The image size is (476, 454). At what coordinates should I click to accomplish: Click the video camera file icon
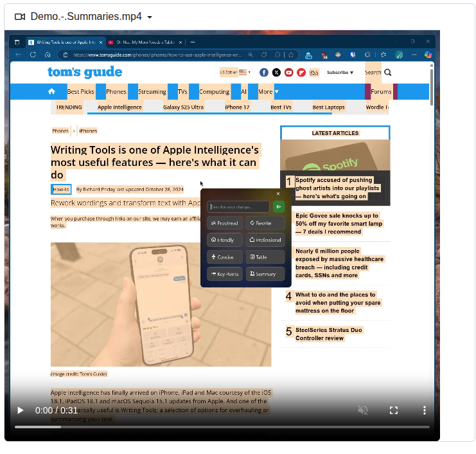pyautogui.click(x=20, y=17)
